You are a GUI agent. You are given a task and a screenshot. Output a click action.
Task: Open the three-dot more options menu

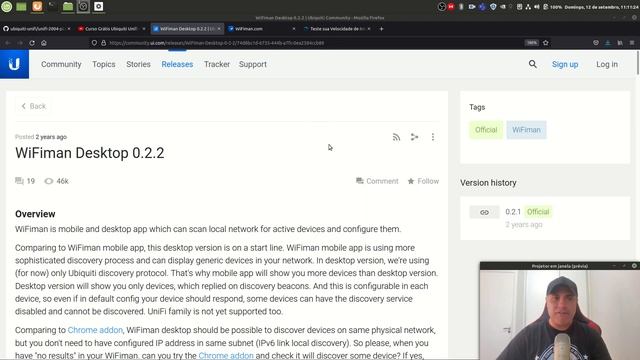pos(433,137)
